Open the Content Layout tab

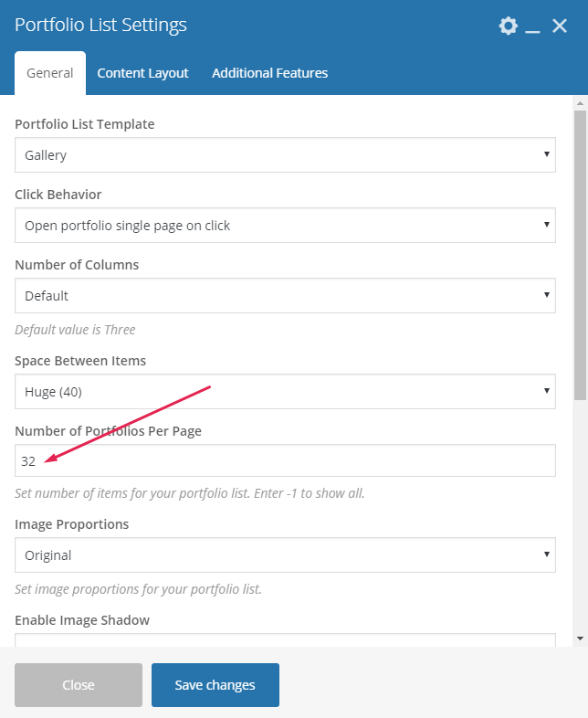point(142,73)
